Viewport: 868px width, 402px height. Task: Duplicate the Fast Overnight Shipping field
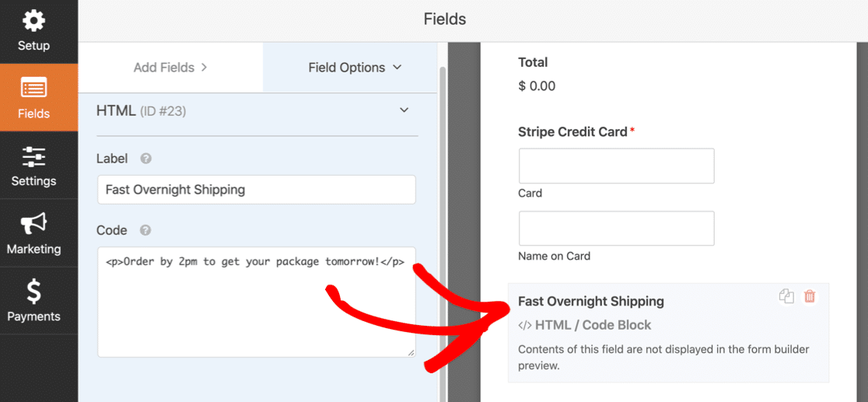pos(786,296)
